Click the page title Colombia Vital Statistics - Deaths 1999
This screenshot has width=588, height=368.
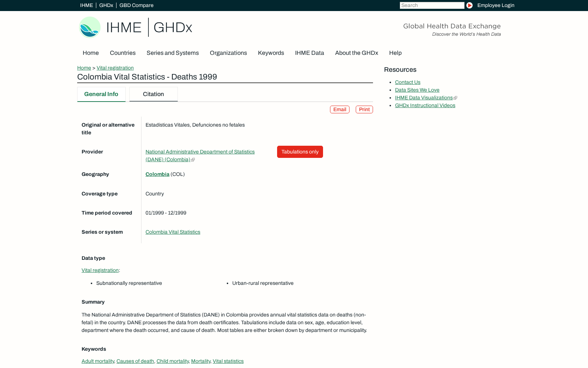click(x=147, y=77)
